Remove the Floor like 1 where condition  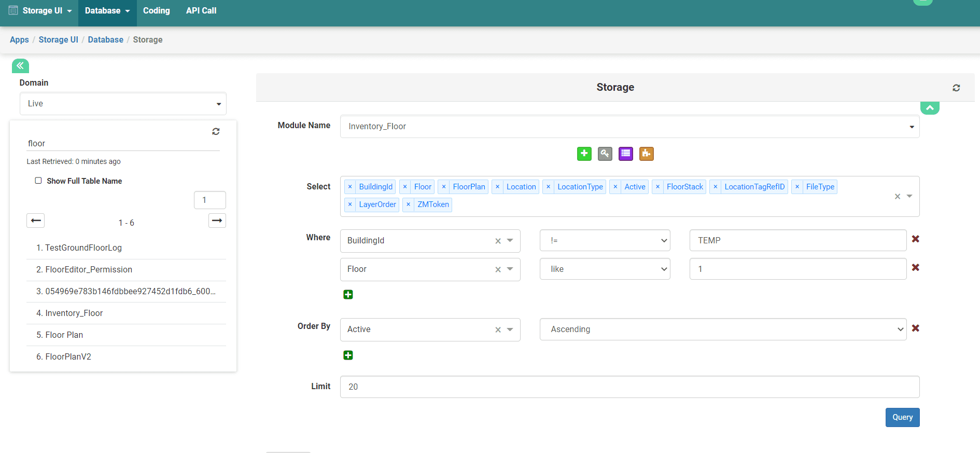coord(916,267)
